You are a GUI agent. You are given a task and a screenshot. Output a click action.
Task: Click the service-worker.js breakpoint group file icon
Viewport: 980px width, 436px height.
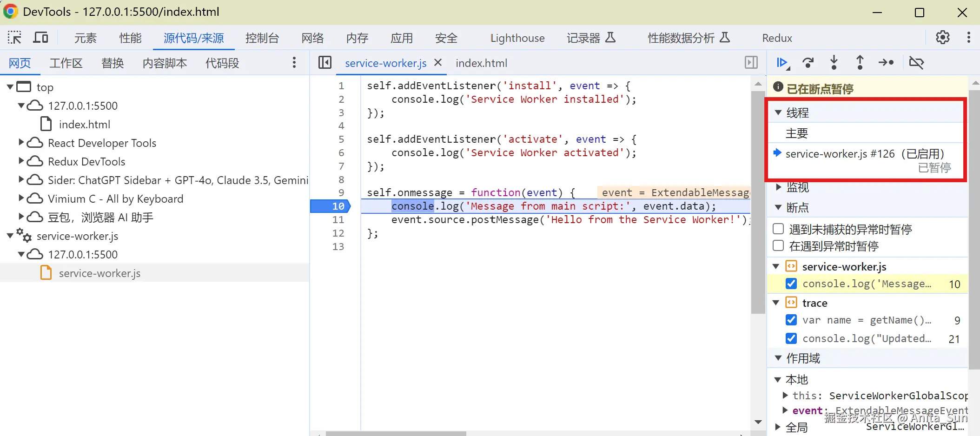coord(791,266)
